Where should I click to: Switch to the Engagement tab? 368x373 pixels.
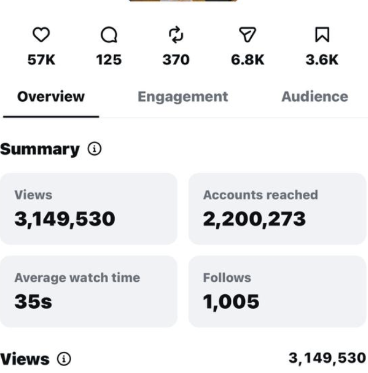(x=183, y=97)
